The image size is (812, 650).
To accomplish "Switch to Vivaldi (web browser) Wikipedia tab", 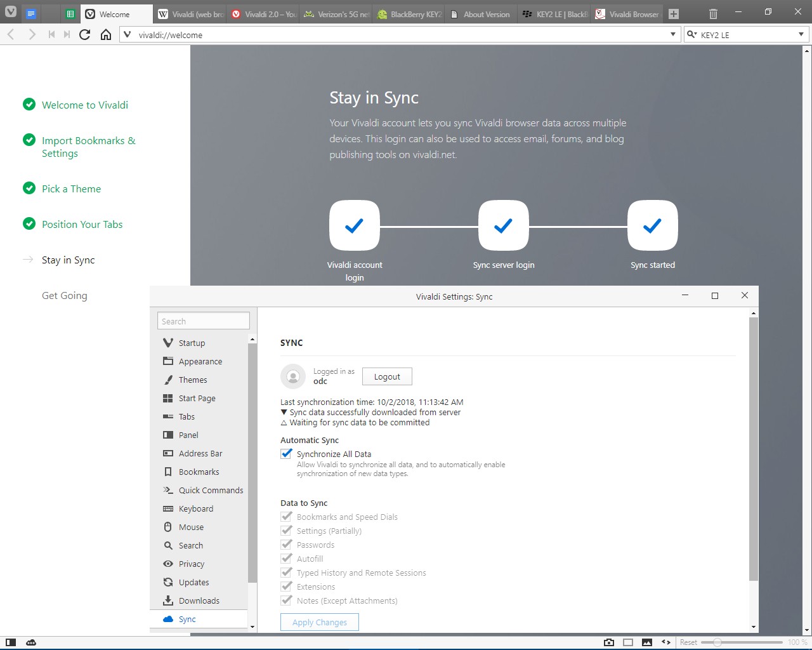I will point(190,14).
